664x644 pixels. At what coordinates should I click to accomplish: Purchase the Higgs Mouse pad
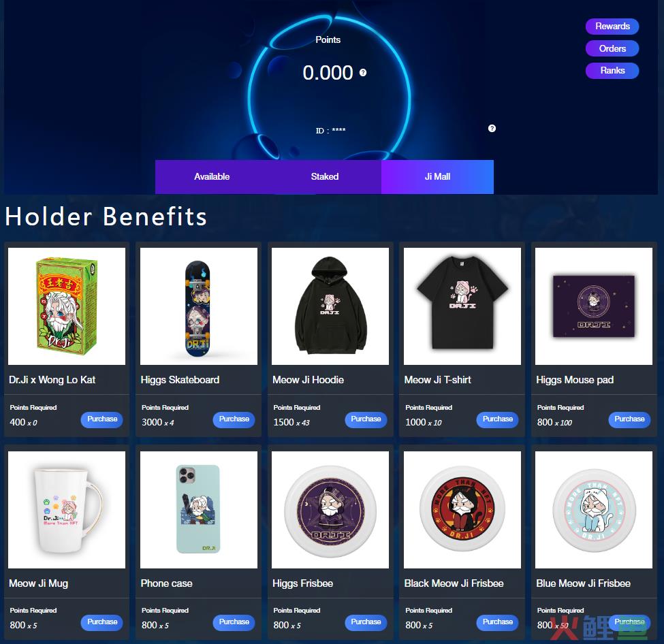click(629, 419)
